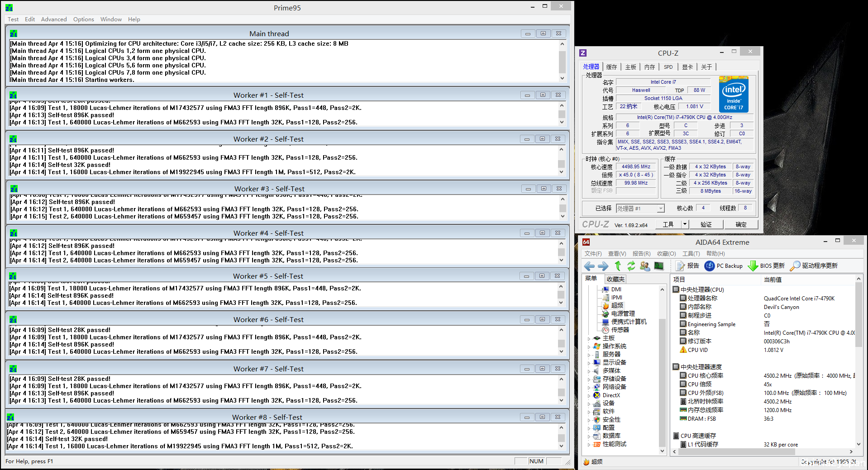Switch to 收藏夹 tab in AIDA64
Screen dimensions: 868x470
(x=615, y=279)
